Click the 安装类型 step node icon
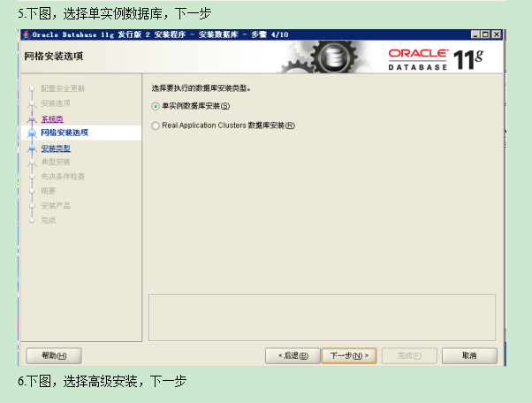Viewport: 532px width, 403px height. [32, 149]
